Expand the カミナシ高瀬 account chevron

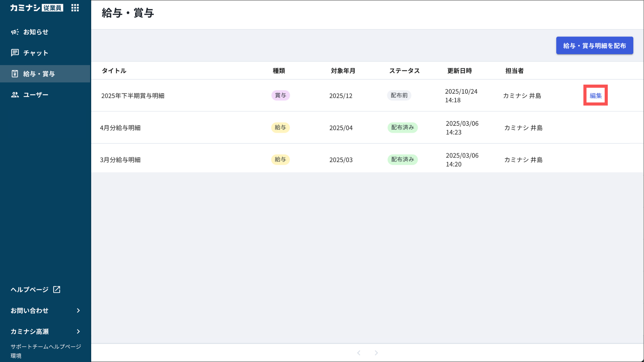(x=78, y=331)
